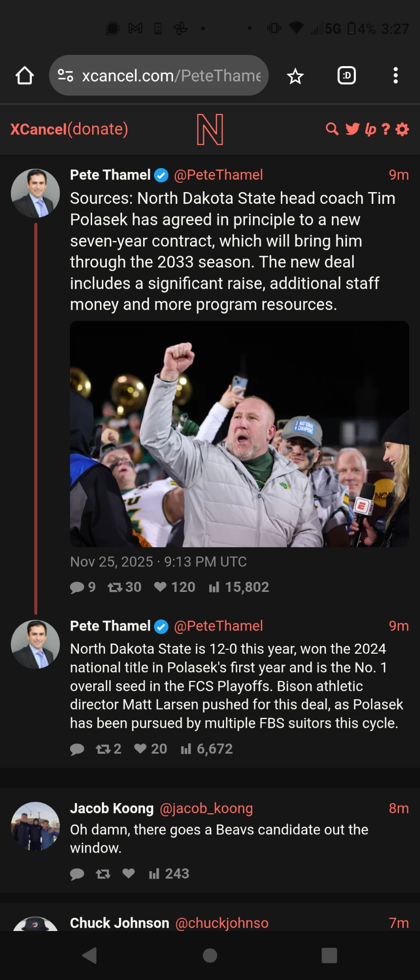420x980 pixels.
Task: Click the retweet icon showing 30
Action: pyautogui.click(x=115, y=587)
